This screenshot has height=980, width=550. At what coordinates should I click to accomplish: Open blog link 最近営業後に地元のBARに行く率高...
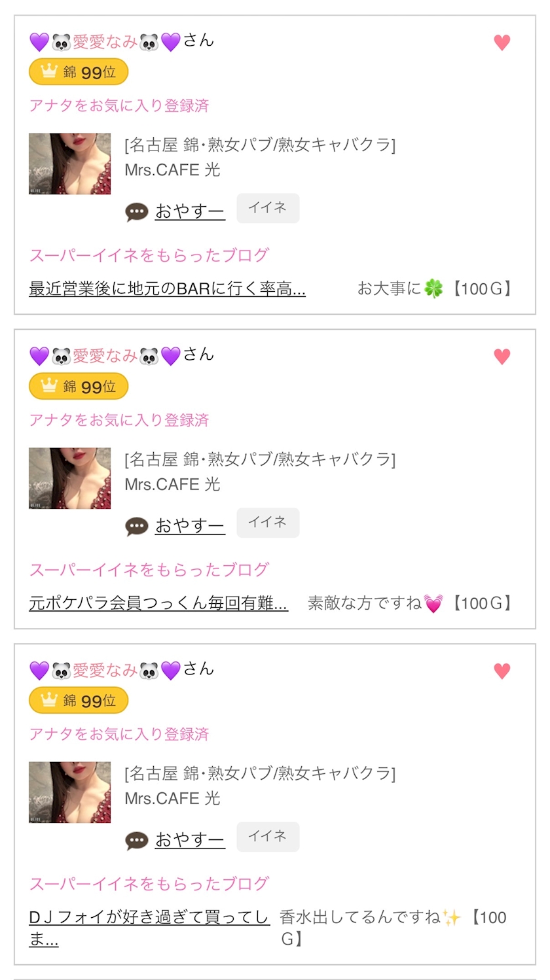coord(167,289)
